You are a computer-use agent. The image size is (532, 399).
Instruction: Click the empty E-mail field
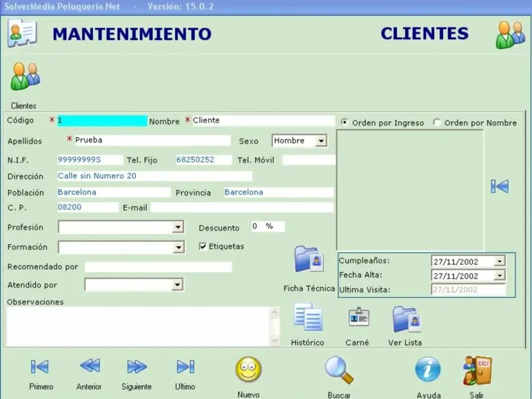click(x=242, y=207)
